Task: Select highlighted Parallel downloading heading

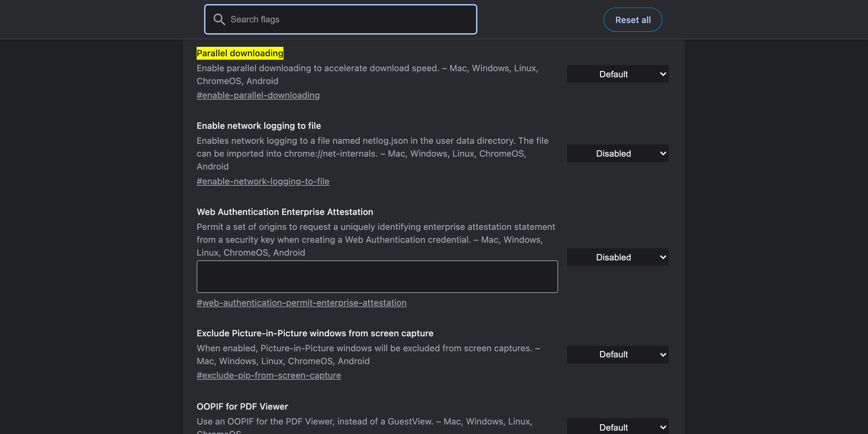Action: coord(240,53)
